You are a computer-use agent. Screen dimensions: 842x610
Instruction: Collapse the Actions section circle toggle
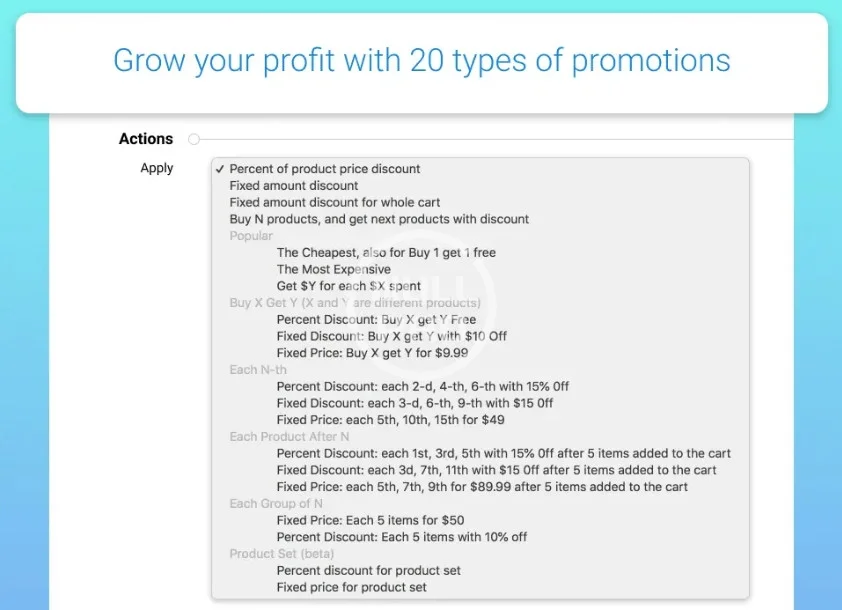[194, 139]
